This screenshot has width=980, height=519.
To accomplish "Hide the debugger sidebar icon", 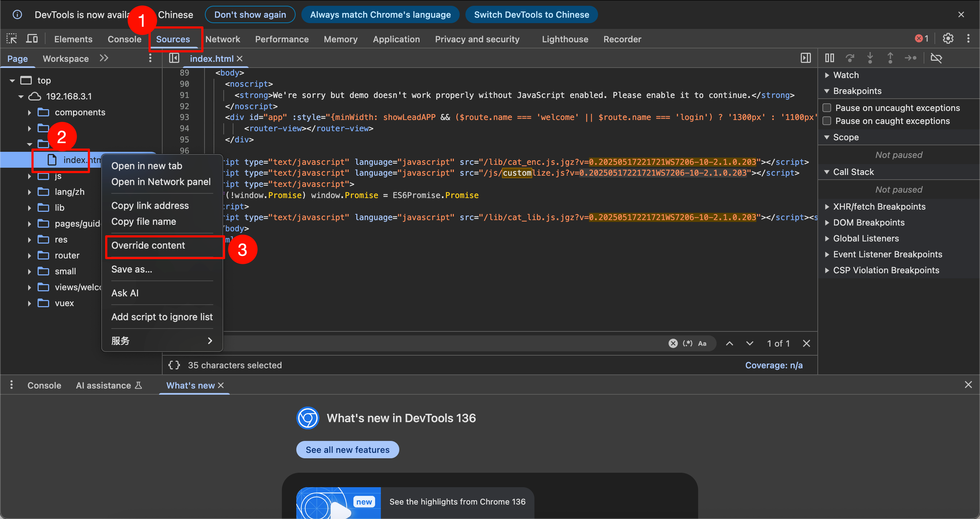I will click(805, 58).
